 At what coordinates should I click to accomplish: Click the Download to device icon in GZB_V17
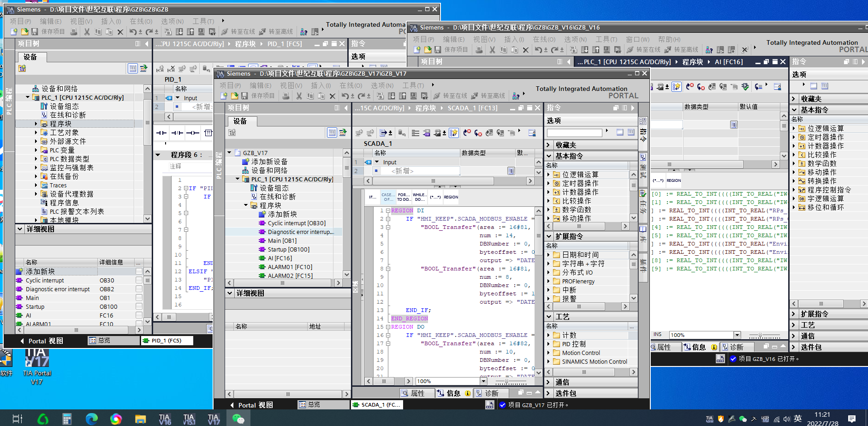[392, 96]
